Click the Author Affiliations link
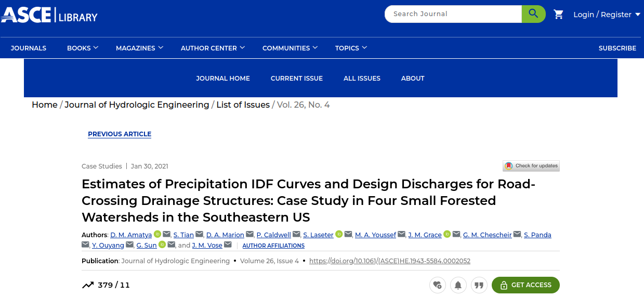The width and height of the screenshot is (644, 296). 273,246
